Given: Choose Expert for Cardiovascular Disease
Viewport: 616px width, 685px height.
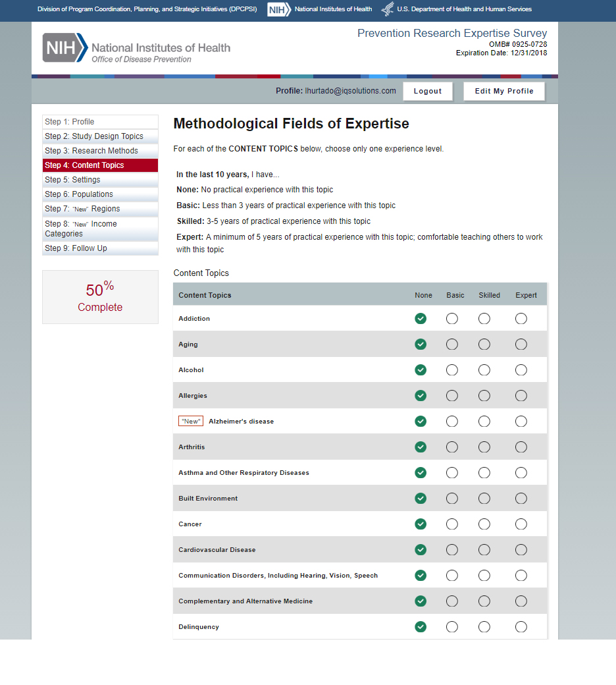Looking at the screenshot, I should tap(521, 550).
